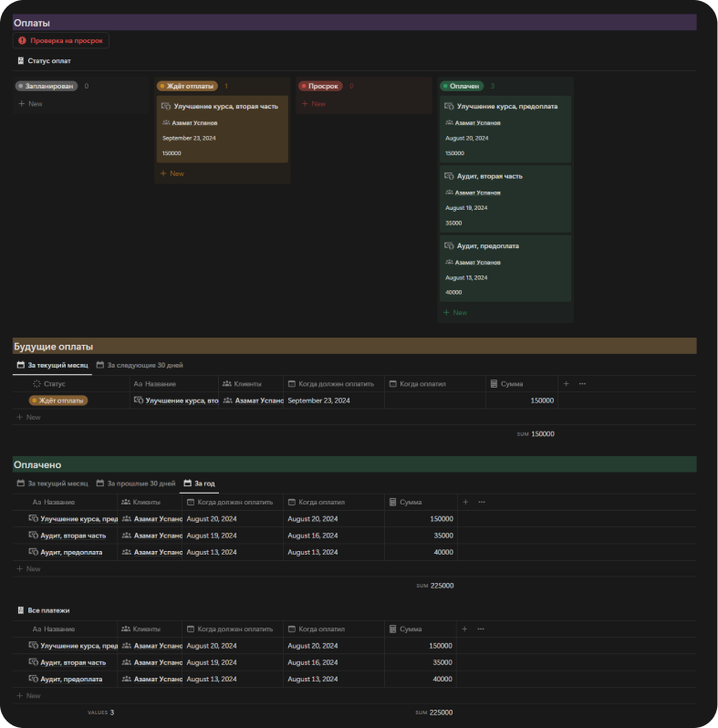The height and width of the screenshot is (728, 718).
Task: Click Название column header in Оплачено table
Action: click(x=54, y=503)
